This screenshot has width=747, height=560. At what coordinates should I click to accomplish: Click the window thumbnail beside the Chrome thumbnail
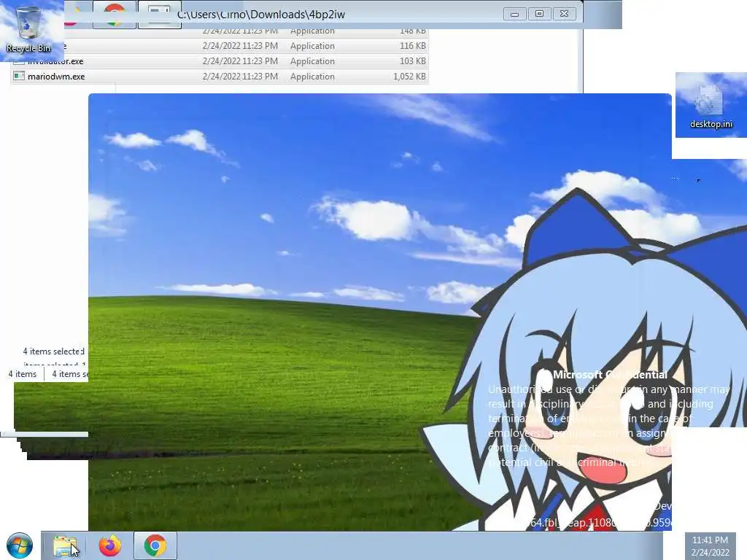[x=160, y=15]
